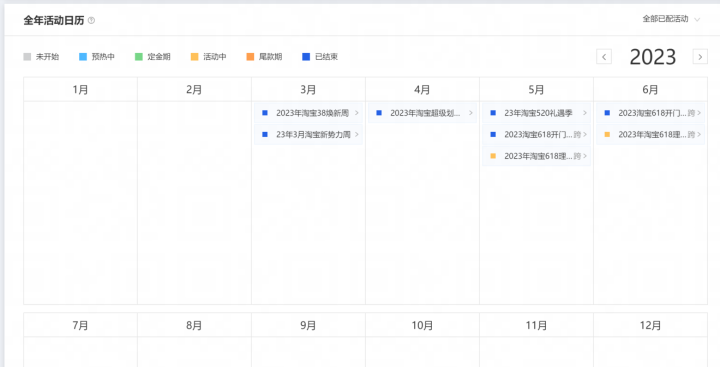Open yellow 2023年淘宝618理... entry in May
This screenshot has height=367, width=720.
[536, 156]
